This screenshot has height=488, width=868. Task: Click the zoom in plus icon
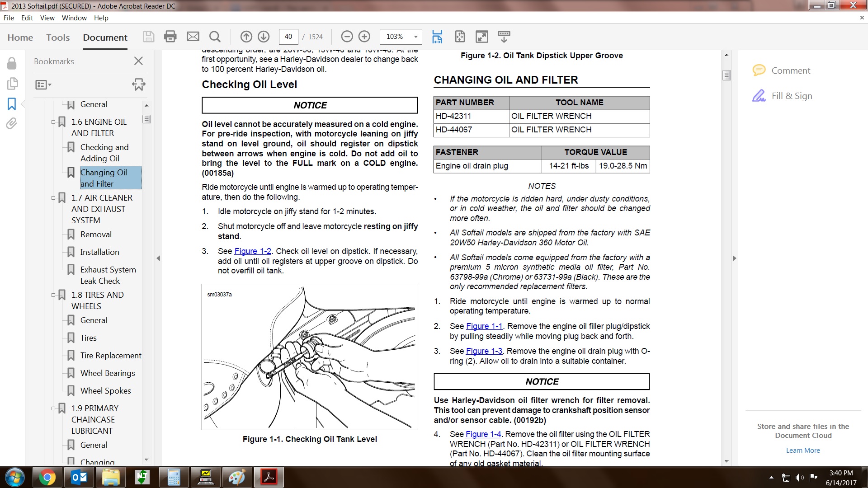coord(364,37)
